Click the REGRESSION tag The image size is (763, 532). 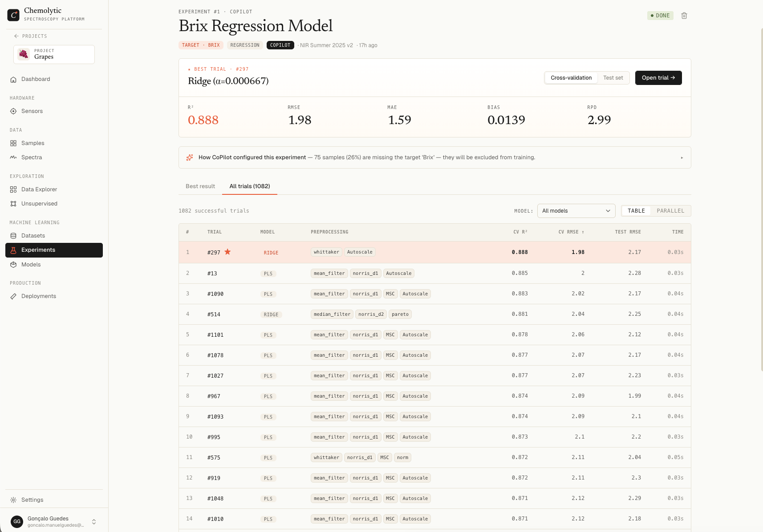245,45
